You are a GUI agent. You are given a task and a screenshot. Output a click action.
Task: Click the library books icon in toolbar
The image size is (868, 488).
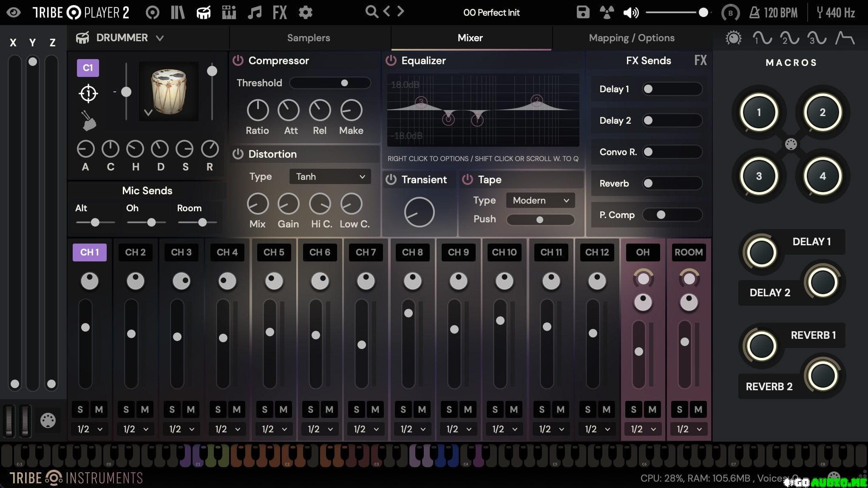click(178, 12)
